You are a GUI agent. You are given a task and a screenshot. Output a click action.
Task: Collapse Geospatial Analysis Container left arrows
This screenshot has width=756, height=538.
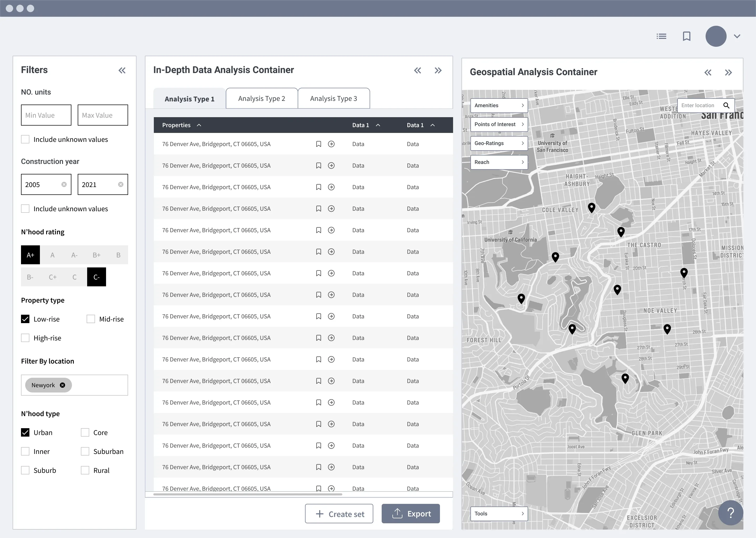pyautogui.click(x=708, y=73)
